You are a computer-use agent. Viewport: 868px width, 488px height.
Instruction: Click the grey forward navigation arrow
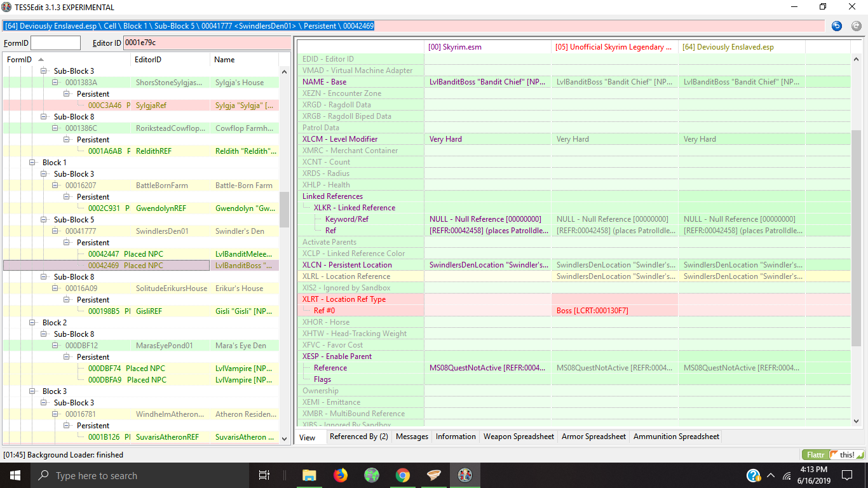coord(857,26)
